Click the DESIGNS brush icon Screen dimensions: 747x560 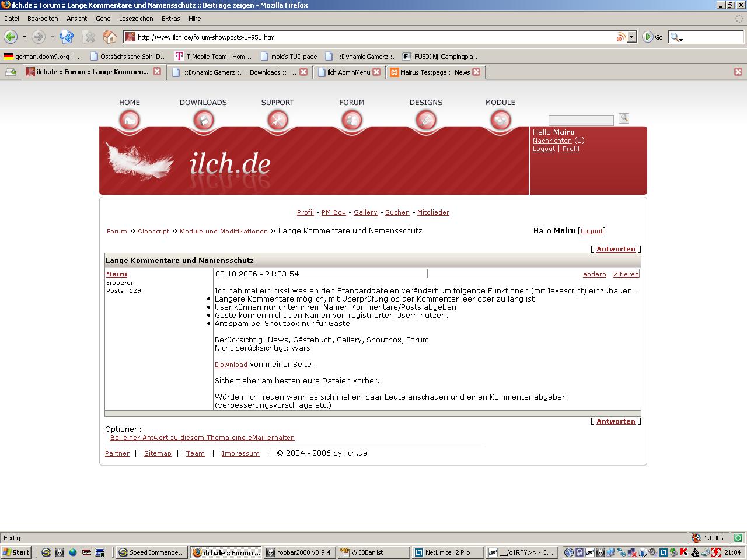coord(426,121)
